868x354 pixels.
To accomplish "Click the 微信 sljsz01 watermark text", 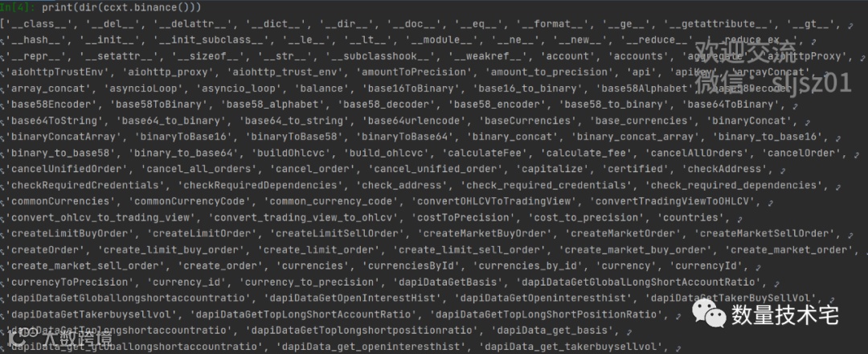I will [x=774, y=83].
